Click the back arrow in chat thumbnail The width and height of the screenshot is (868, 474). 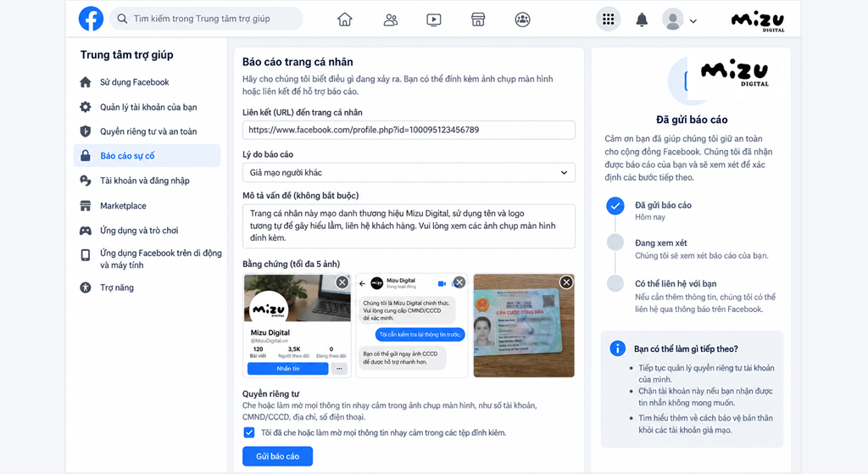(363, 283)
